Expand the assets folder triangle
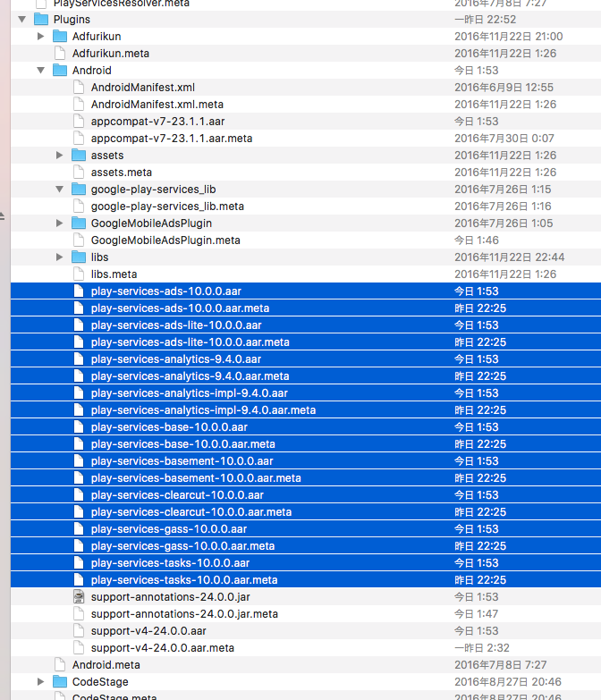Viewport: 601px width, 700px height. pyautogui.click(x=59, y=155)
